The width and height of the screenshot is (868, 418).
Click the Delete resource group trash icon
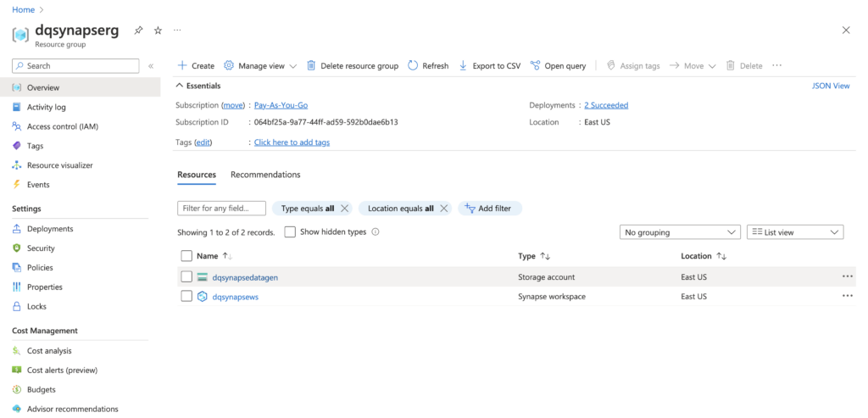click(x=311, y=65)
